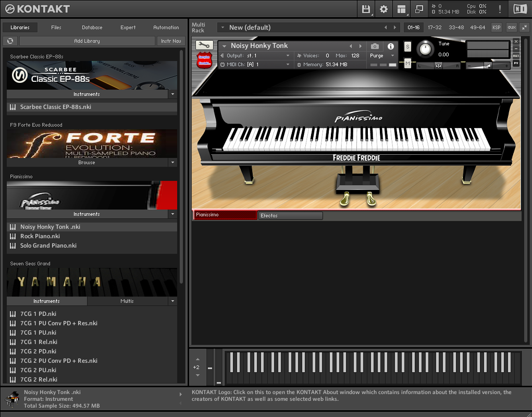Click the refresh libraries icon

pyautogui.click(x=10, y=41)
